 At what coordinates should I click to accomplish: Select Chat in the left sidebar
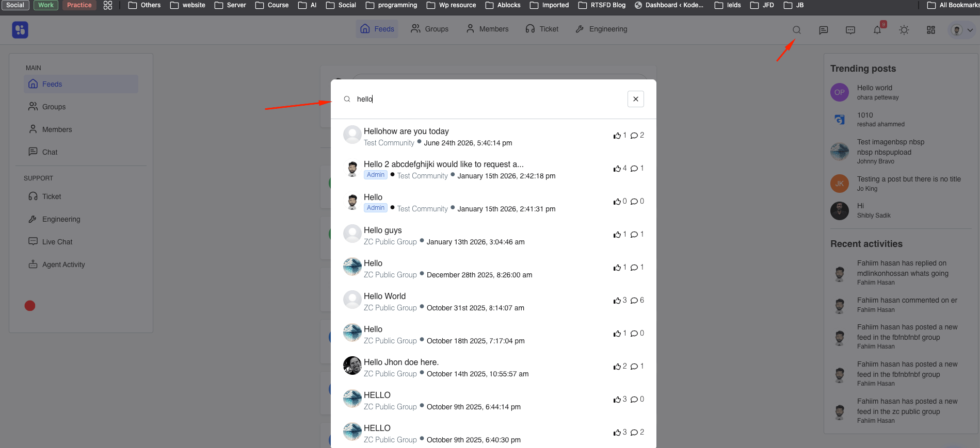tap(81, 152)
